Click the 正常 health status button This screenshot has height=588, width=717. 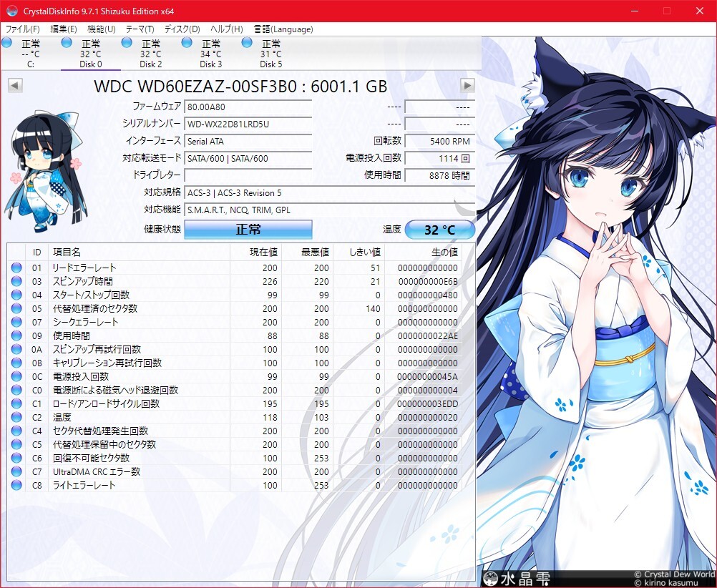[x=248, y=229]
